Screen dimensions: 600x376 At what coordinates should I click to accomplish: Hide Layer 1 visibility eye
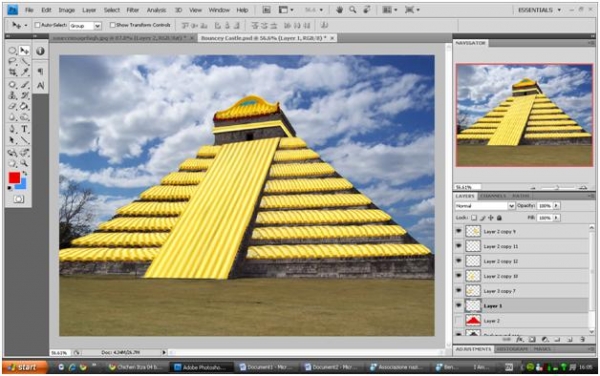tap(458, 305)
